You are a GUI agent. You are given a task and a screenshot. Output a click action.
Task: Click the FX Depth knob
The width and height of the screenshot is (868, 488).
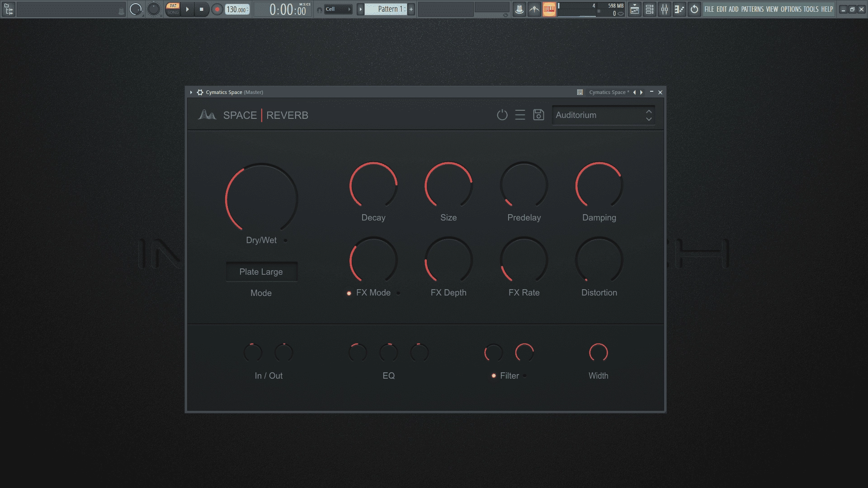tap(448, 260)
